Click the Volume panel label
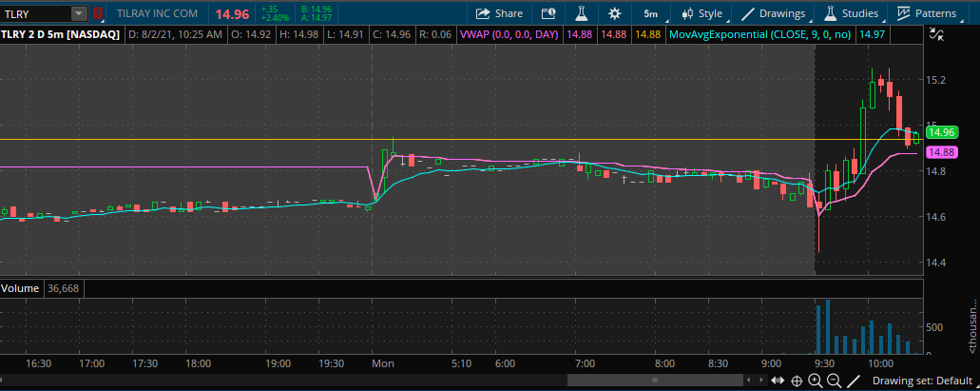 coord(20,288)
